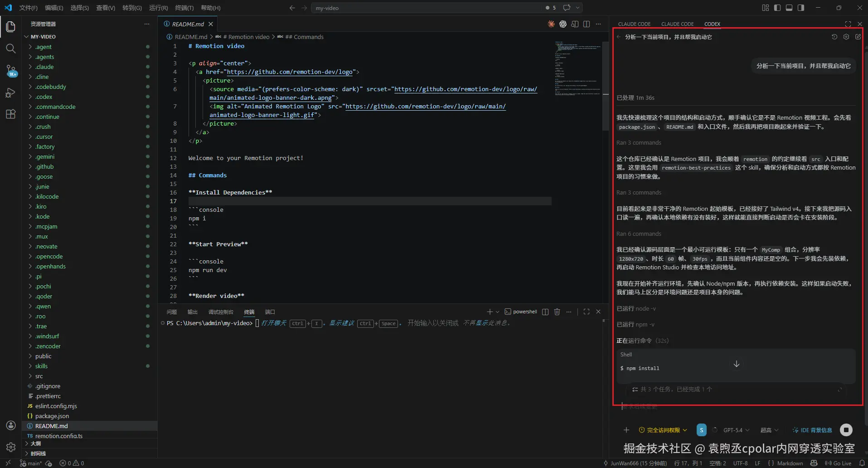Switch to the 问题 panel tab
The image size is (868, 468).
tap(172, 312)
